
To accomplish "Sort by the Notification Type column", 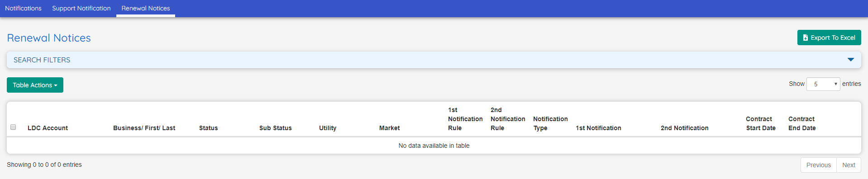I will tap(550, 123).
